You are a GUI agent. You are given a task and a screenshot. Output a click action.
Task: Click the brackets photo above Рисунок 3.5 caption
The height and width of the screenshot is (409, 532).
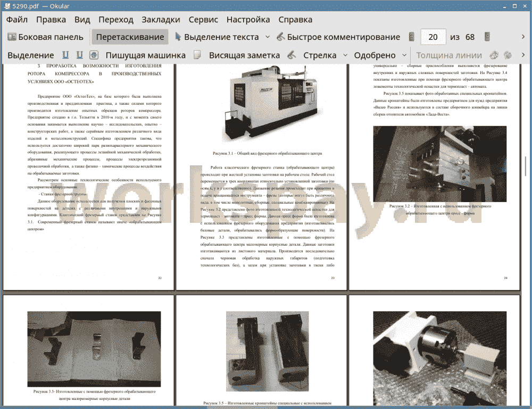pos(268,351)
